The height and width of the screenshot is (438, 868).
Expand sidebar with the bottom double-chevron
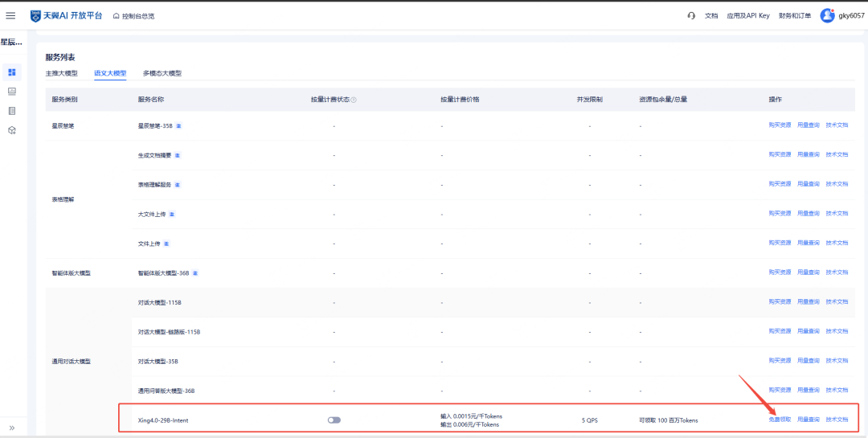click(x=12, y=428)
